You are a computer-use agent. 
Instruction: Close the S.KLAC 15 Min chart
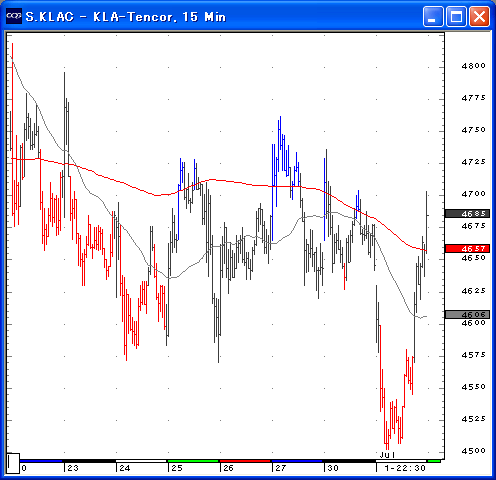click(479, 16)
